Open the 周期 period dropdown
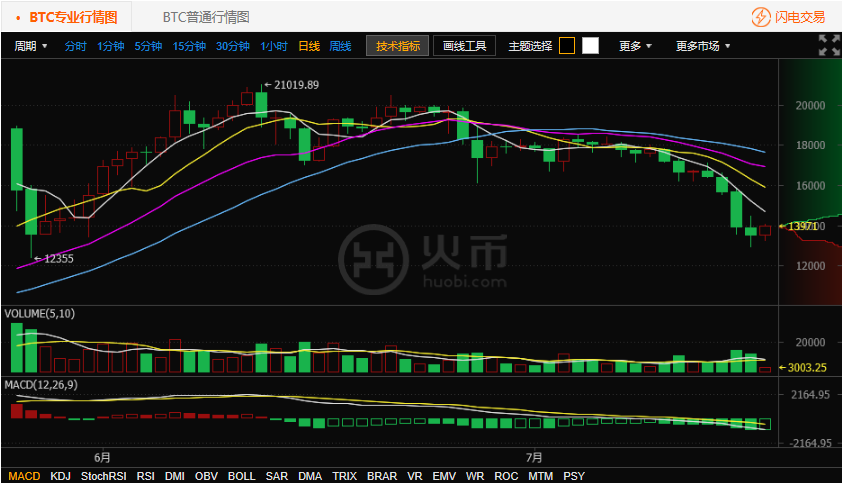The image size is (842, 483). coord(31,46)
